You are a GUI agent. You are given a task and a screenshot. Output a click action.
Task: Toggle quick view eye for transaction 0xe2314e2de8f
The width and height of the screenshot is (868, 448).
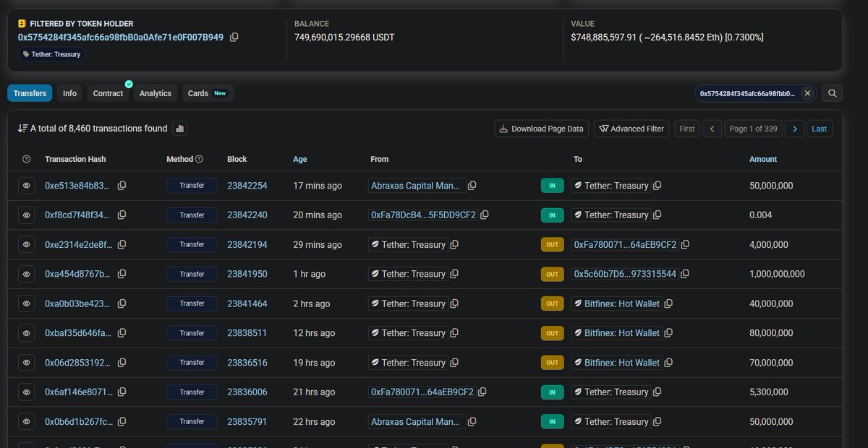pyautogui.click(x=27, y=245)
